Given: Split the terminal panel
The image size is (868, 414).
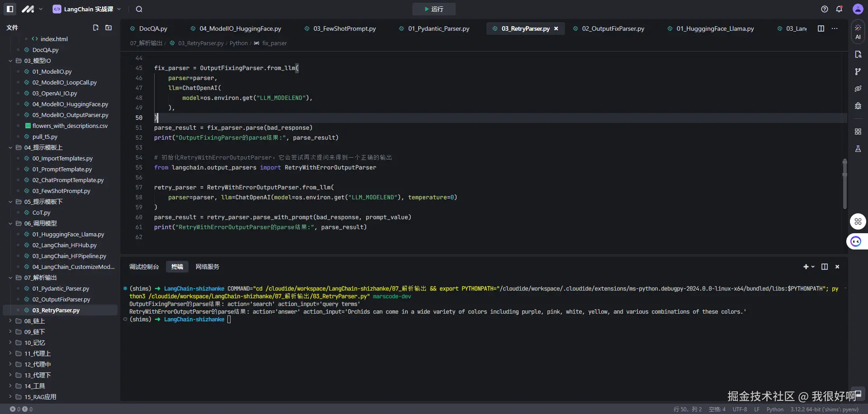Looking at the screenshot, I should 825,267.
